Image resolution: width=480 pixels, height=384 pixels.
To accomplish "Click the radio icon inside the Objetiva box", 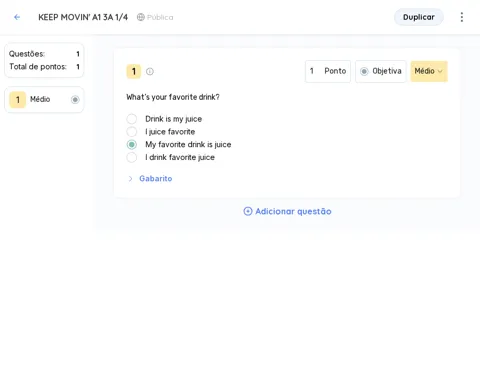I will [364, 71].
